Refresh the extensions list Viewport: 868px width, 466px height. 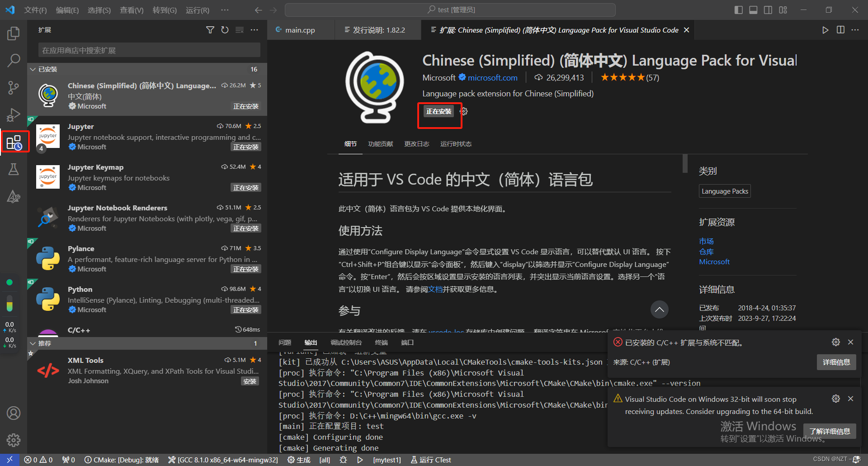click(x=225, y=30)
